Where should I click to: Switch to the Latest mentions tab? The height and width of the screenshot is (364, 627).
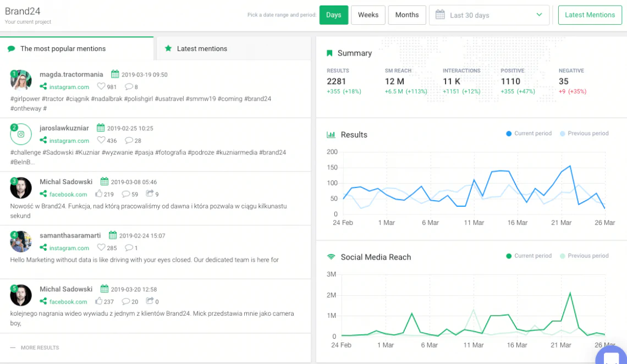pos(234,49)
